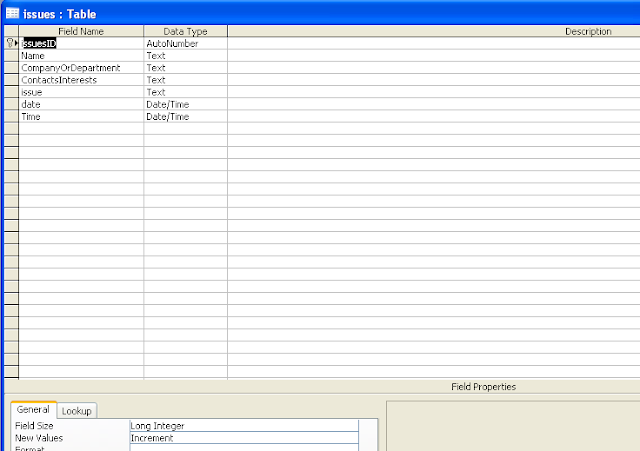Click the row selector for the Time field
640x451 pixels.
point(11,117)
